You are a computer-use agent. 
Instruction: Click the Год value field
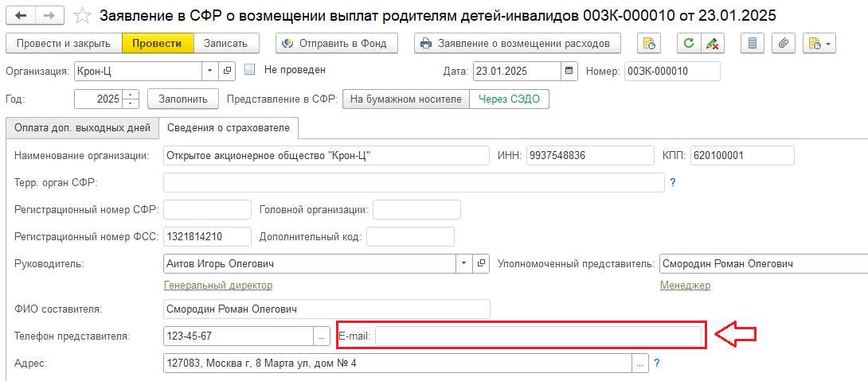(99, 99)
